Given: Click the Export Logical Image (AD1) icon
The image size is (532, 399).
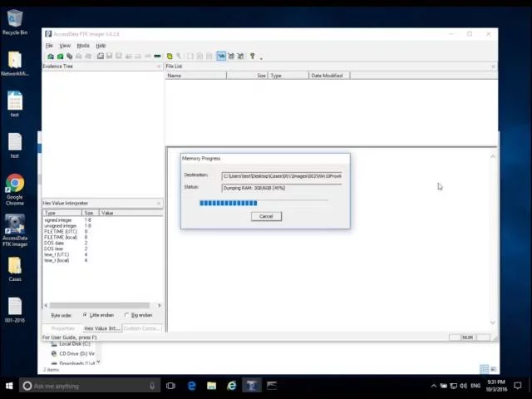Looking at the screenshot, I should (x=119, y=57).
